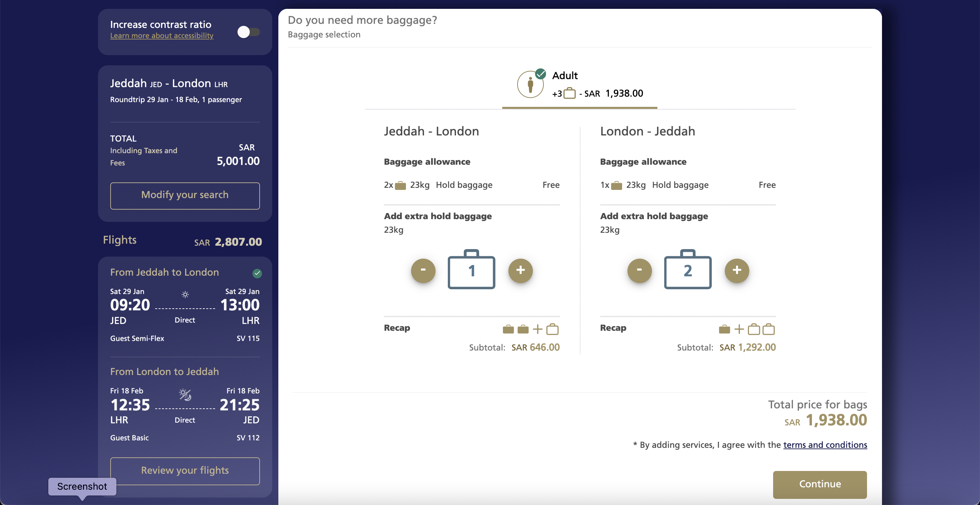The height and width of the screenshot is (505, 980).
Task: Click the day-night icon on LHR-JED flight
Action: coord(185,395)
